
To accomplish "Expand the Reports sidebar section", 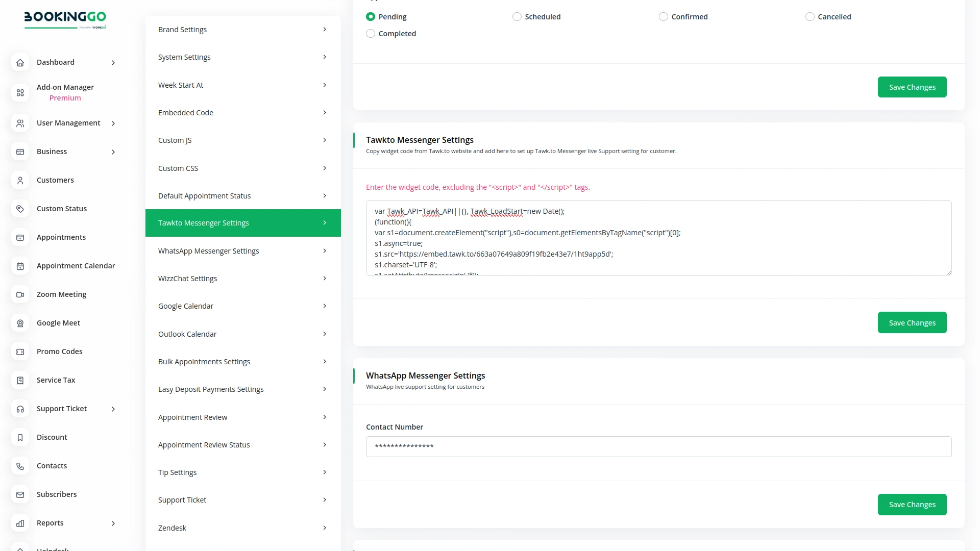I will click(x=113, y=523).
